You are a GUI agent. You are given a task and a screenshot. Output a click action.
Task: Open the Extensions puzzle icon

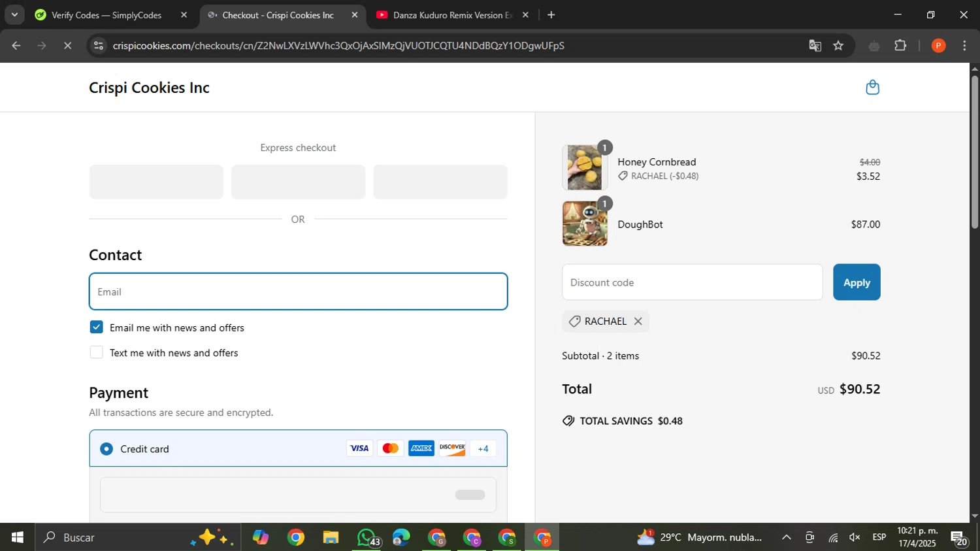point(900,46)
